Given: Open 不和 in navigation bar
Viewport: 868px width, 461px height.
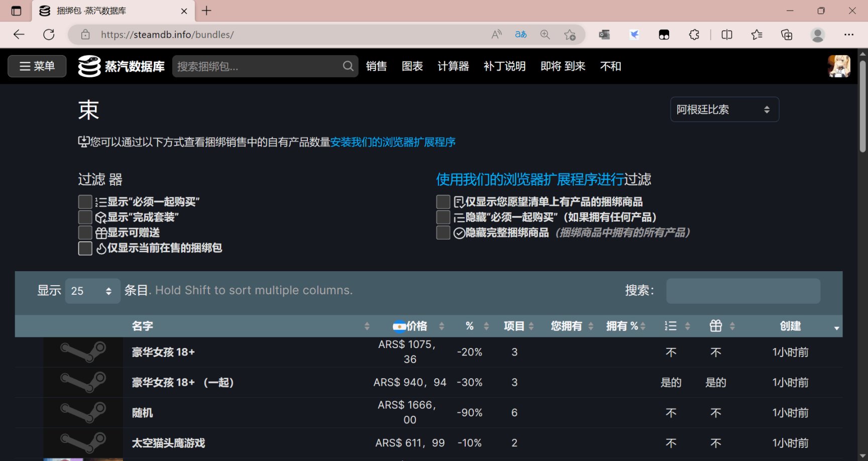Looking at the screenshot, I should [x=610, y=66].
